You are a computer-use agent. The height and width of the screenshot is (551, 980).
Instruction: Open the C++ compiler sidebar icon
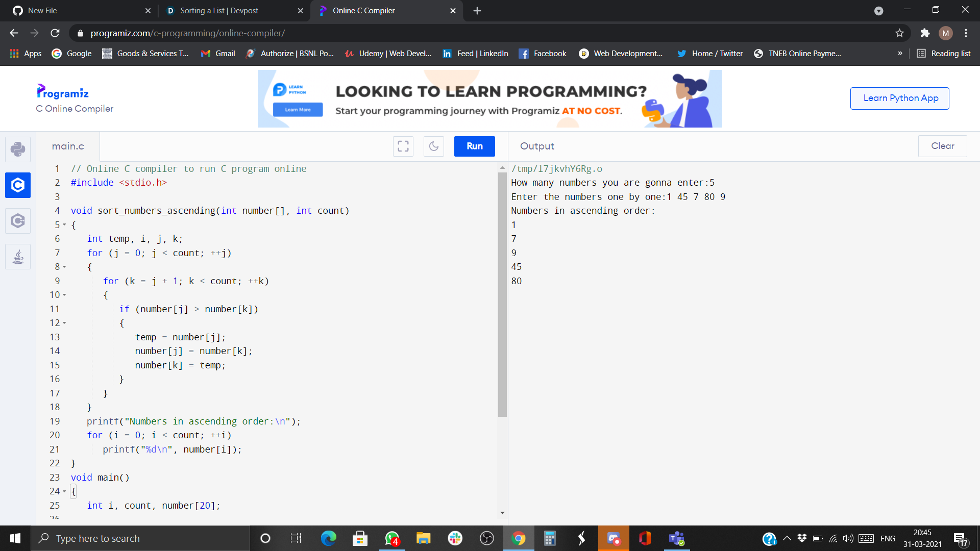[x=18, y=221]
